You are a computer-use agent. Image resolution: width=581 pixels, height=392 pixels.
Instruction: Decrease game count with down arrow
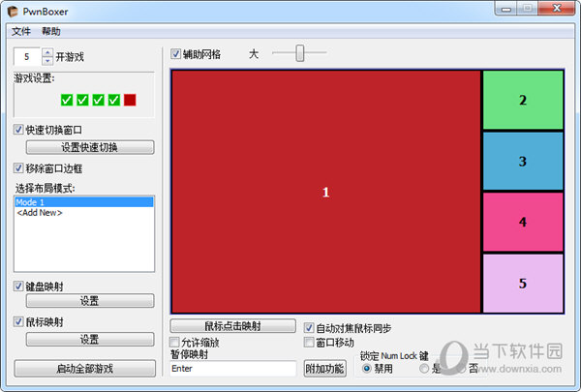(47, 61)
